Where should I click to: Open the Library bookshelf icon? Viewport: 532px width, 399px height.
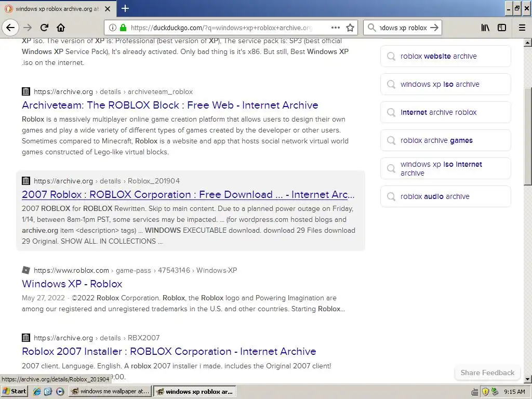tap(485, 28)
